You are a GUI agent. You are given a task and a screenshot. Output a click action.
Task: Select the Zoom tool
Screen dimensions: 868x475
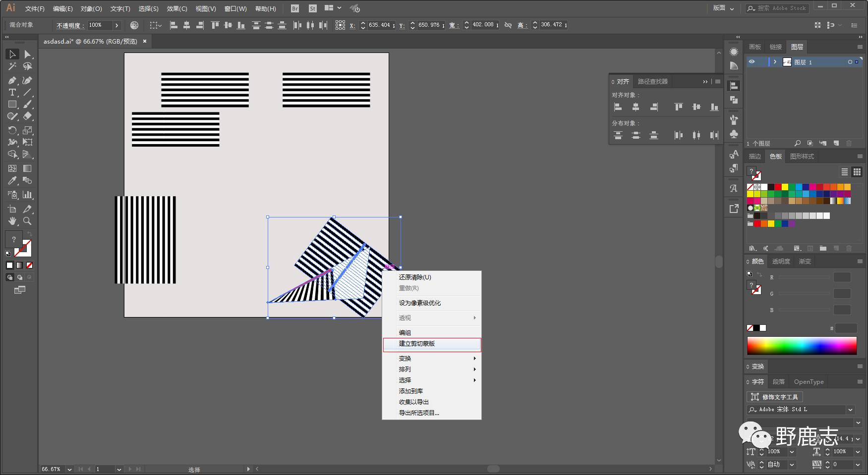(27, 221)
